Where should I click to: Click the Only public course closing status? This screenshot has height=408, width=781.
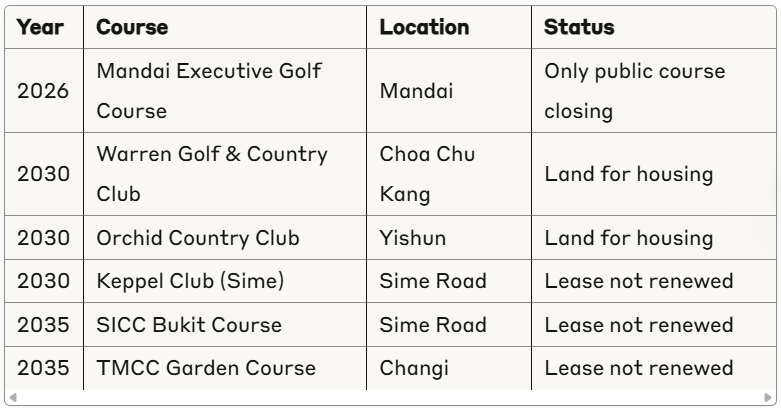click(x=635, y=91)
